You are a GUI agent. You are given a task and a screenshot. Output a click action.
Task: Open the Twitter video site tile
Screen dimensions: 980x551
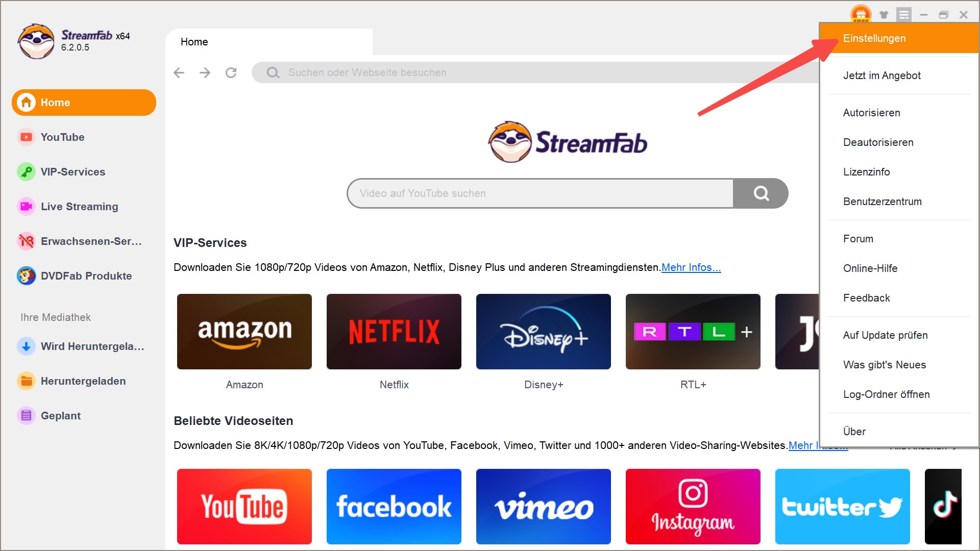[x=843, y=507]
